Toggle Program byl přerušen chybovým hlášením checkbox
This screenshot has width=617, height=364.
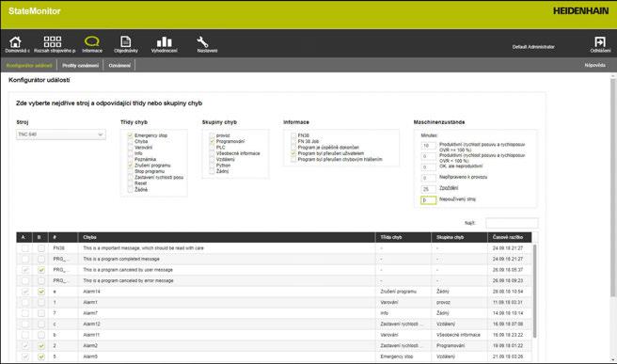pyautogui.click(x=293, y=159)
